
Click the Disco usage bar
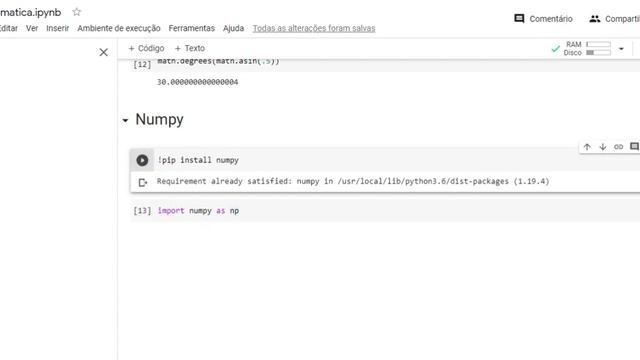coord(598,53)
